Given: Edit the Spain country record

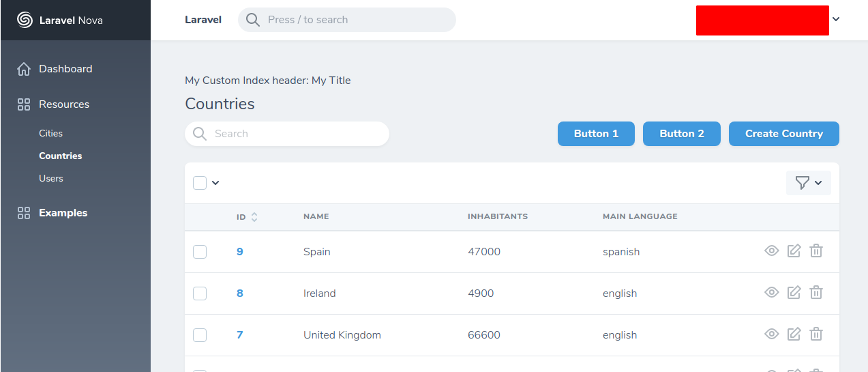Looking at the screenshot, I should (x=794, y=251).
